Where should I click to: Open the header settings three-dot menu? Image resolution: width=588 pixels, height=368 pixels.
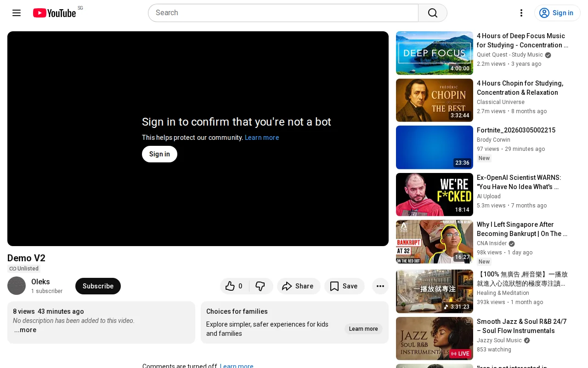(x=521, y=13)
